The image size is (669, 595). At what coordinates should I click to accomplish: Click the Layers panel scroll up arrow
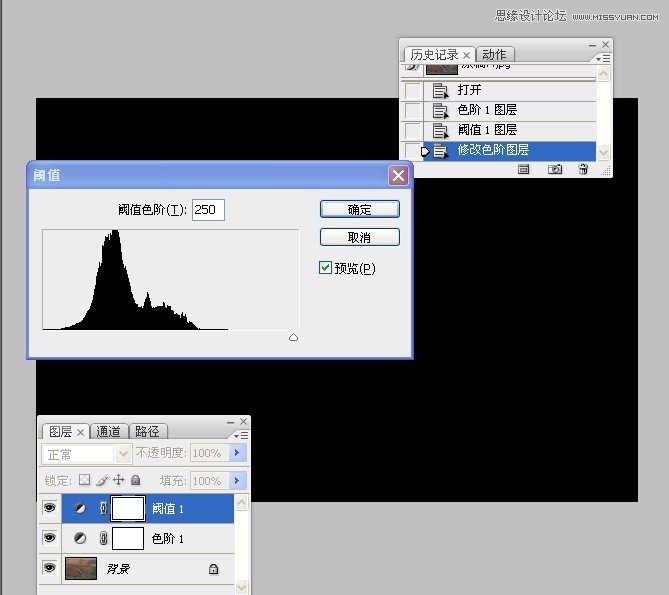tap(241, 503)
